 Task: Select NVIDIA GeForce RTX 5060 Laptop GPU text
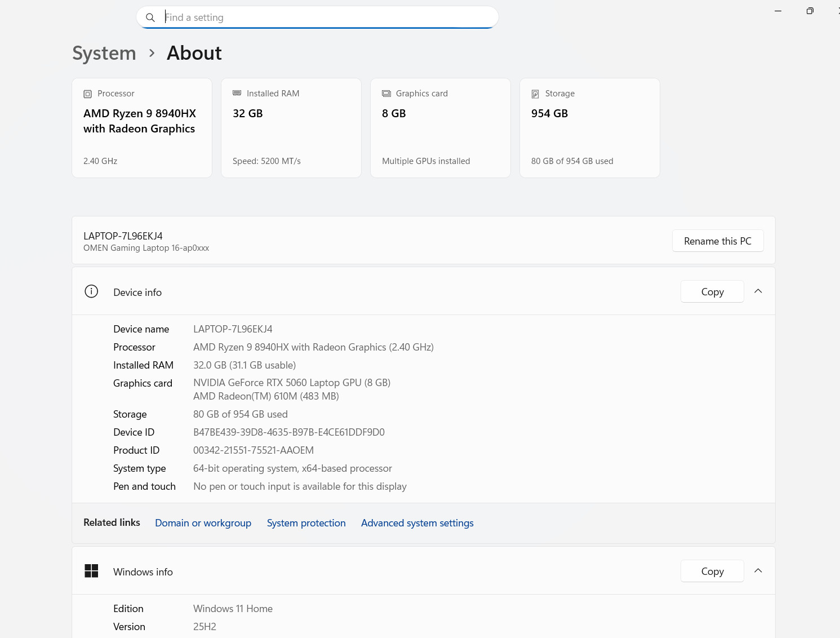[292, 383]
